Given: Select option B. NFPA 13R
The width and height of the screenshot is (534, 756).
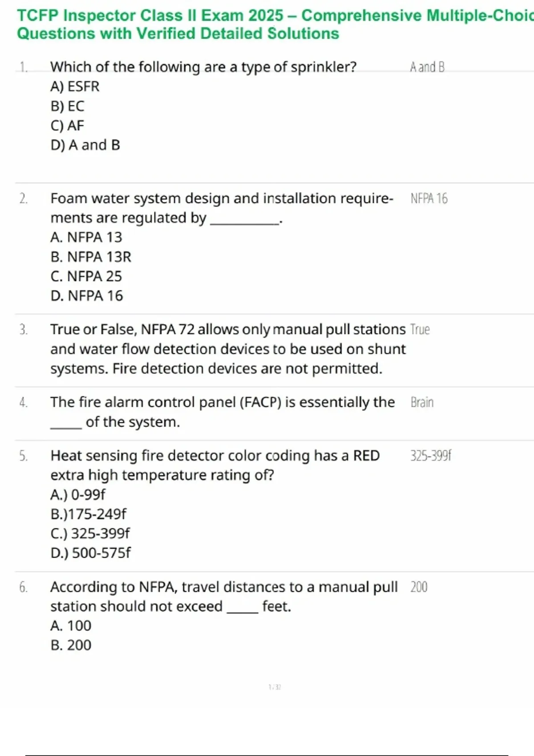Looking at the screenshot, I should (91, 257).
